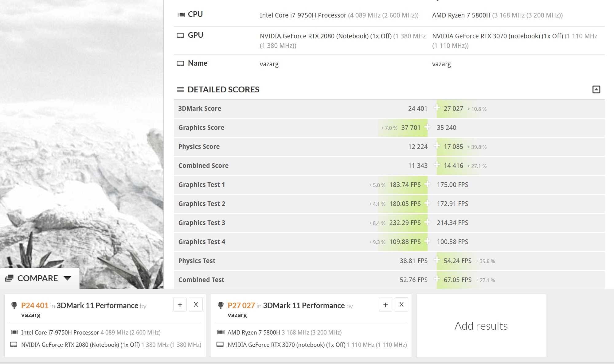Click Intel Core i7-9750H Processor in CPU row

pos(303,15)
